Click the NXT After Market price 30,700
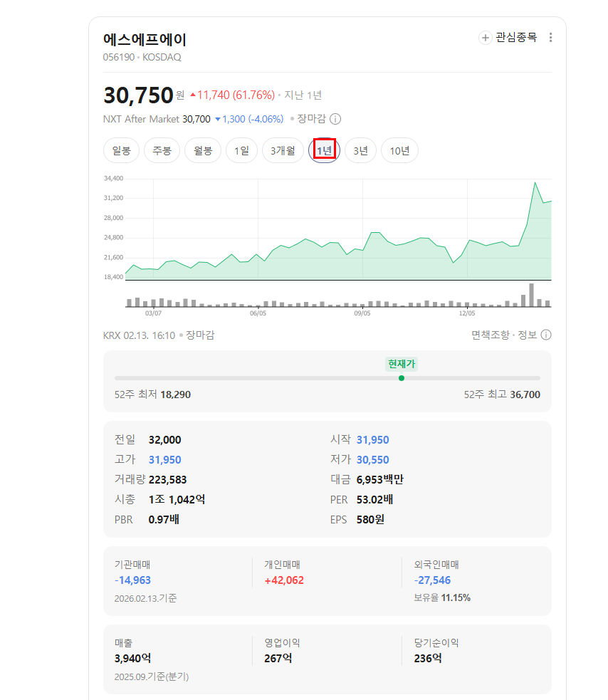 196,119
